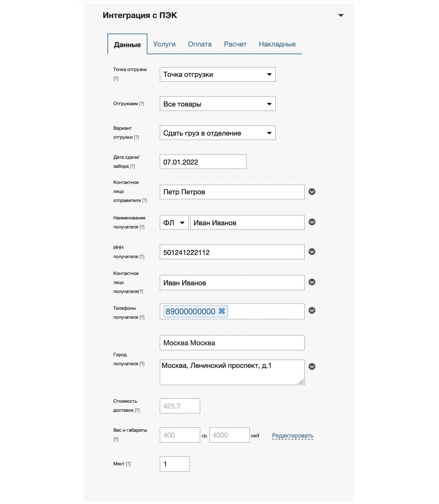Click the date field 07.01.2022
The width and height of the screenshot is (439, 504).
pos(203,162)
